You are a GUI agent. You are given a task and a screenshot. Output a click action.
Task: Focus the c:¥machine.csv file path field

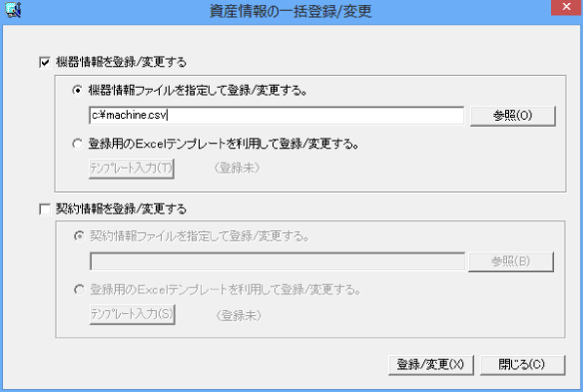coord(277,116)
